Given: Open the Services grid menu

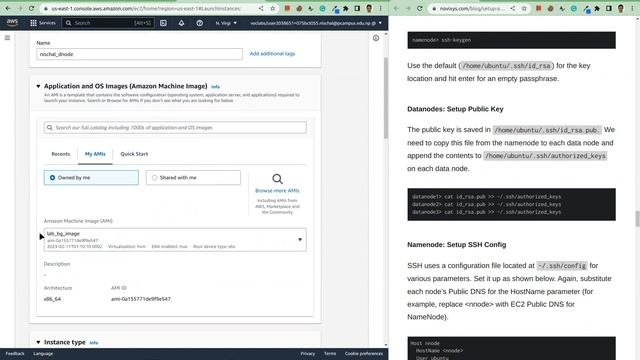Looking at the screenshot, I should tap(42, 23).
